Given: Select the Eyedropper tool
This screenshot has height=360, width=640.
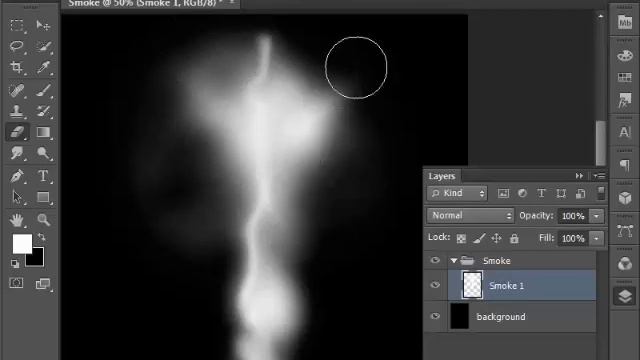Looking at the screenshot, I should pos(43,67).
